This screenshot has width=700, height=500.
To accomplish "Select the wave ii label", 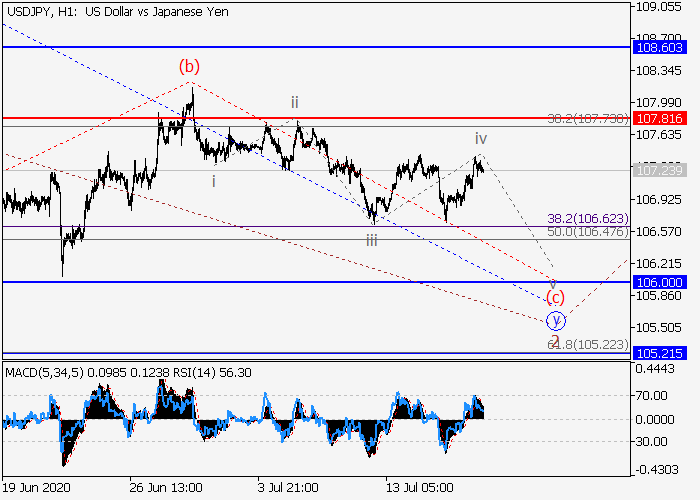I will coord(295,102).
